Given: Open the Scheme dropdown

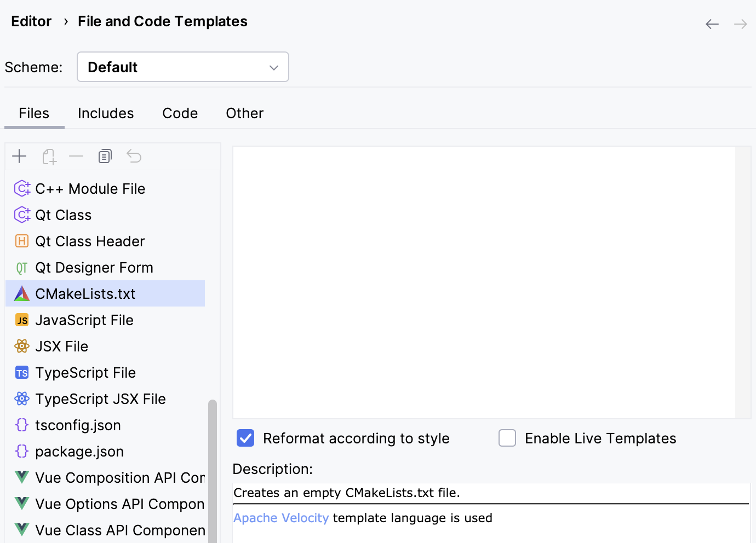Looking at the screenshot, I should tap(182, 66).
